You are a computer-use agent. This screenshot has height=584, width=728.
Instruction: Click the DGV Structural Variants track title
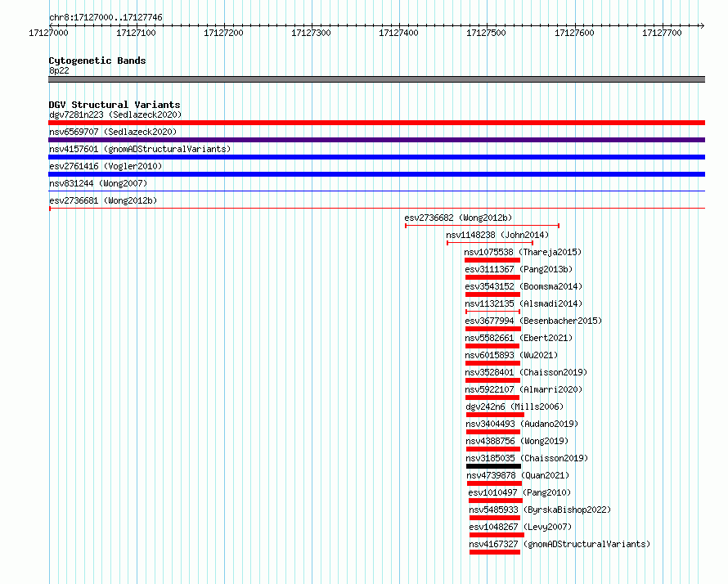pyautogui.click(x=115, y=105)
